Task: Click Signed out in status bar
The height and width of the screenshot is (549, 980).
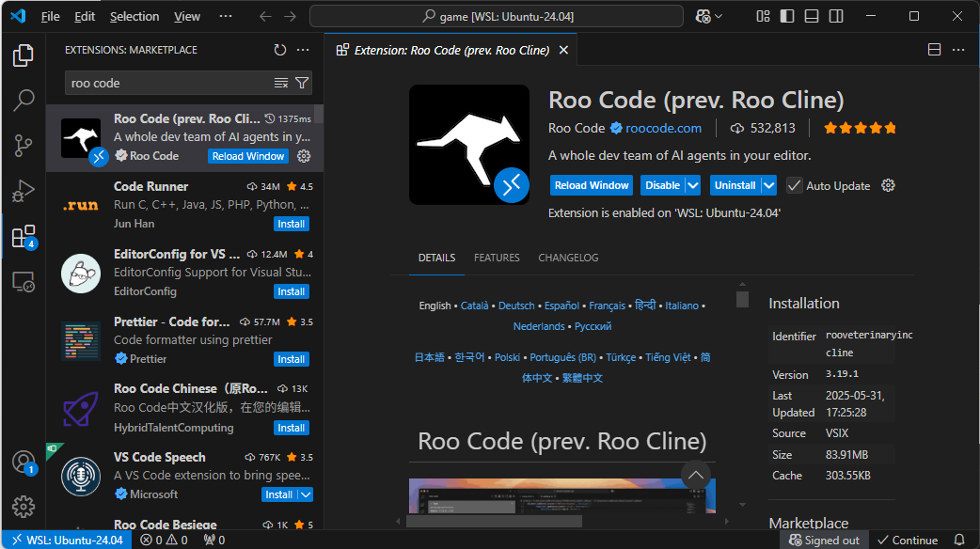Action: 825,541
